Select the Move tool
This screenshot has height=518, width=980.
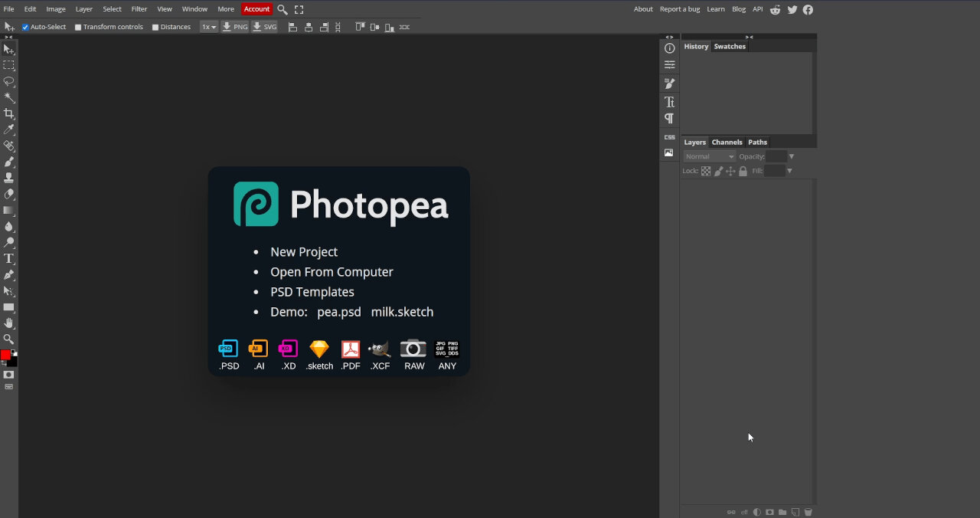9,49
